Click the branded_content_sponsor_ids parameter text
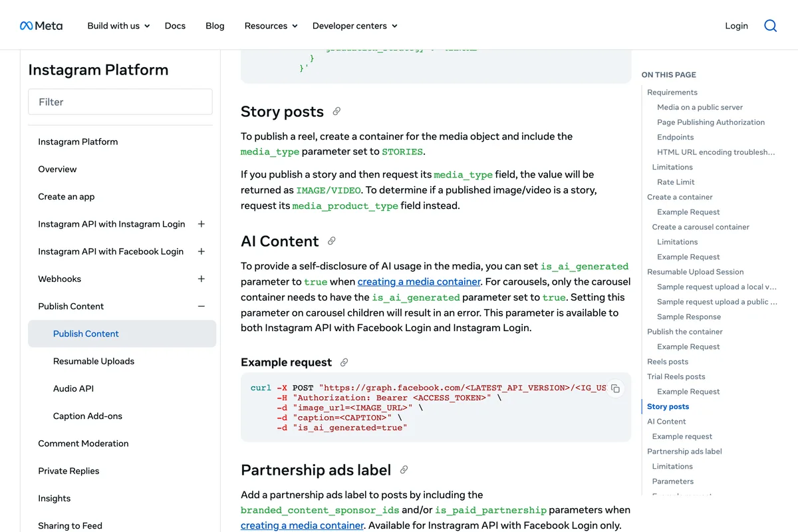 (320, 510)
